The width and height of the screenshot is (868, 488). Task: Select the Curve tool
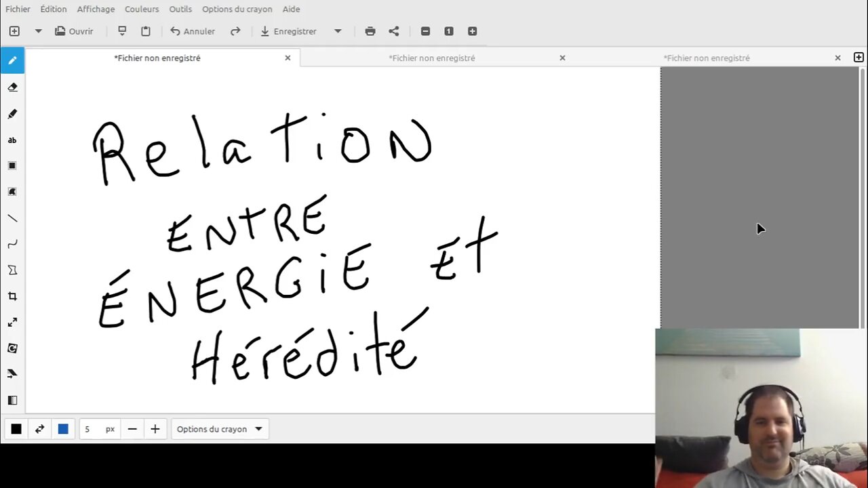click(12, 244)
